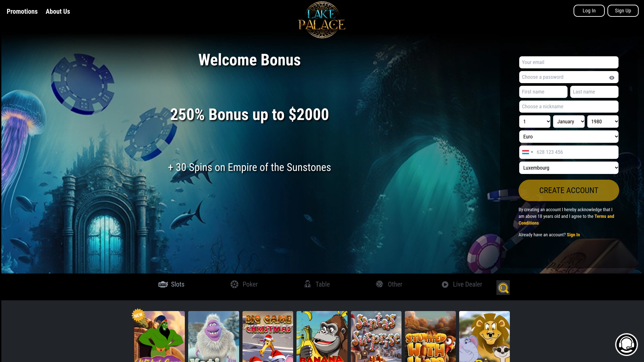Open the About Us menu item

(x=58, y=11)
